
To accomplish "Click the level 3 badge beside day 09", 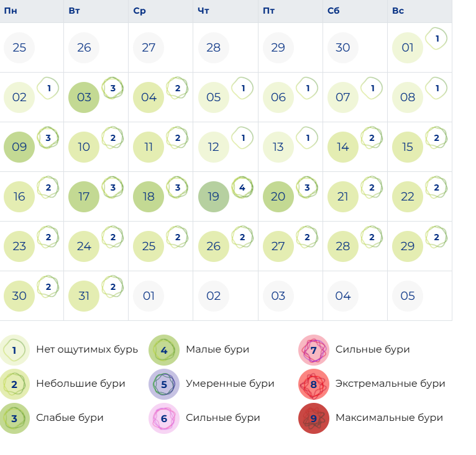I will pos(48,137).
